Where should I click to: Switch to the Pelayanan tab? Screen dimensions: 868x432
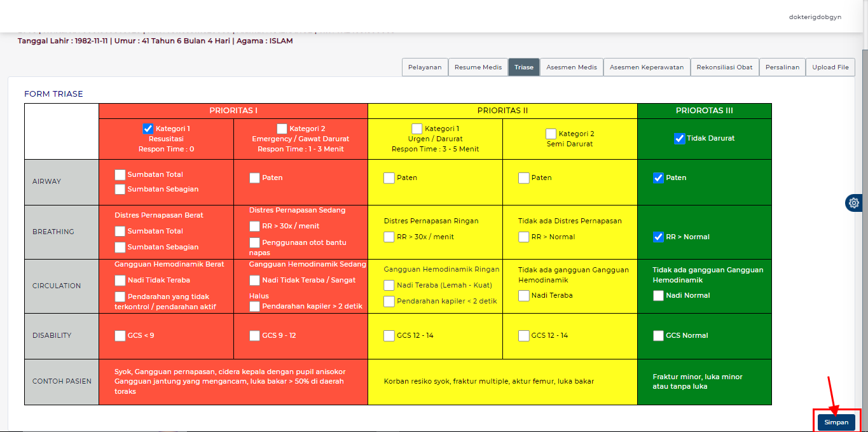pyautogui.click(x=424, y=67)
